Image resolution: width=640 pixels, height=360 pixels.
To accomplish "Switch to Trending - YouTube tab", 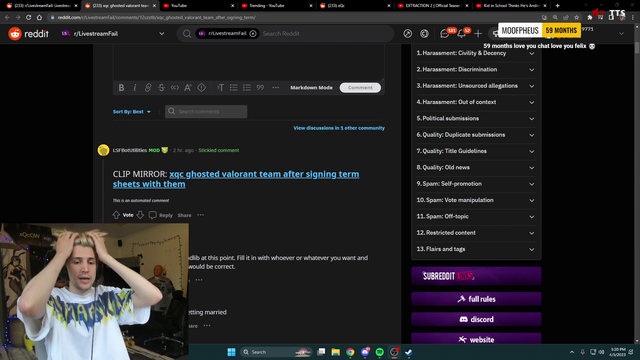I will (x=276, y=6).
